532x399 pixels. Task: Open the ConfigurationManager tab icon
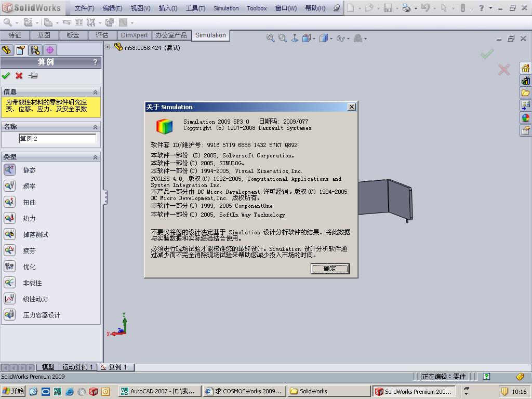click(x=35, y=50)
